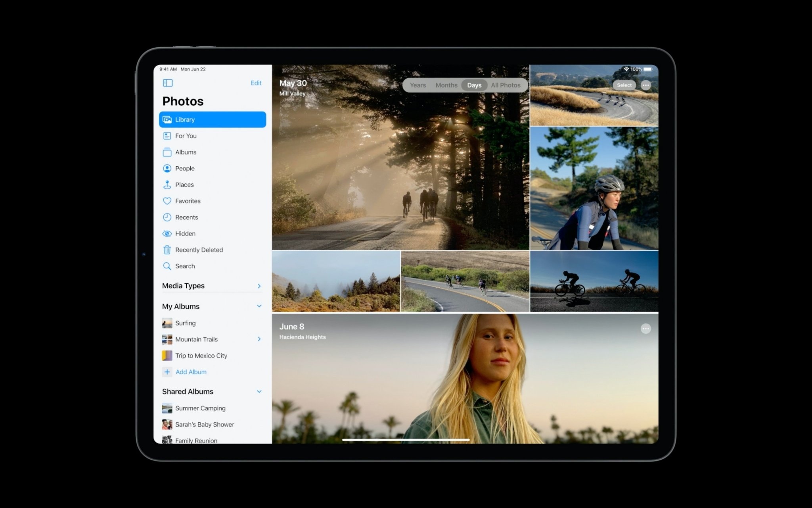The image size is (812, 508).
Task: Open the June 8 options ellipsis
Action: tap(646, 329)
